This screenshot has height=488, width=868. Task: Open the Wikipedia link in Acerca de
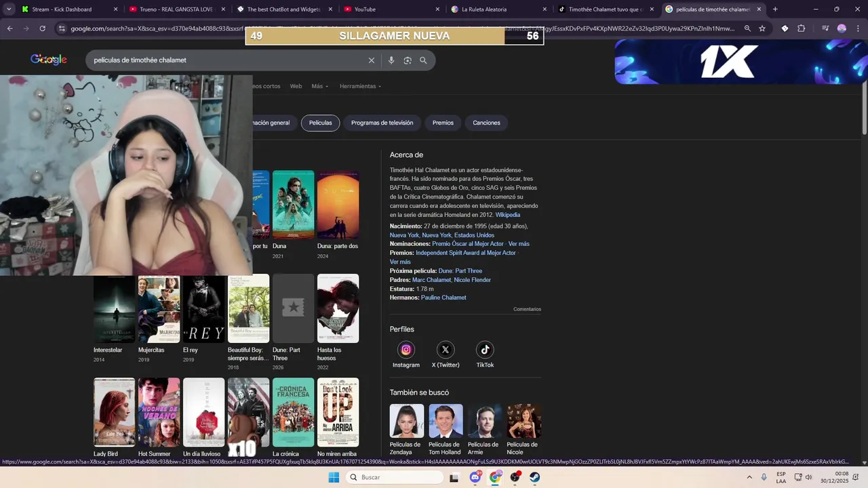tap(507, 215)
